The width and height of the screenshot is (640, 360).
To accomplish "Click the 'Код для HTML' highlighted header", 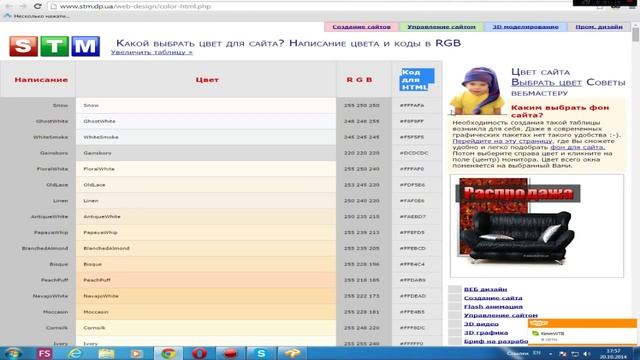I will pyautogui.click(x=417, y=80).
